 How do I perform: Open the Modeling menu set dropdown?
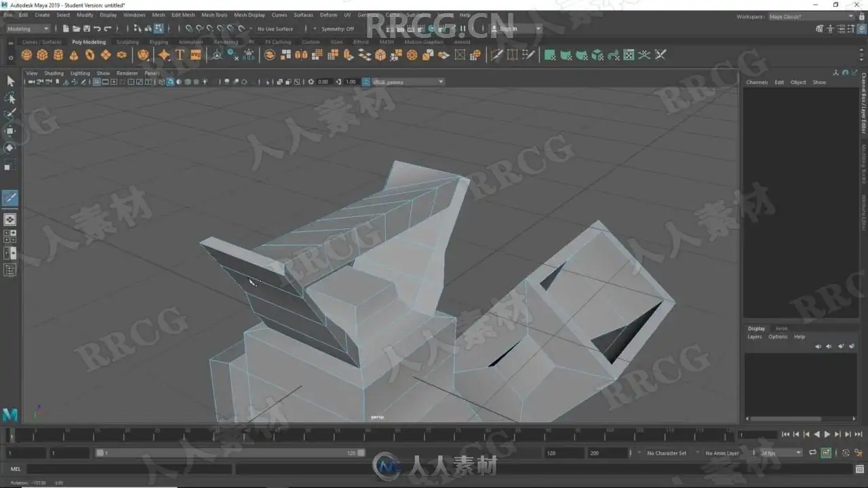(x=28, y=29)
